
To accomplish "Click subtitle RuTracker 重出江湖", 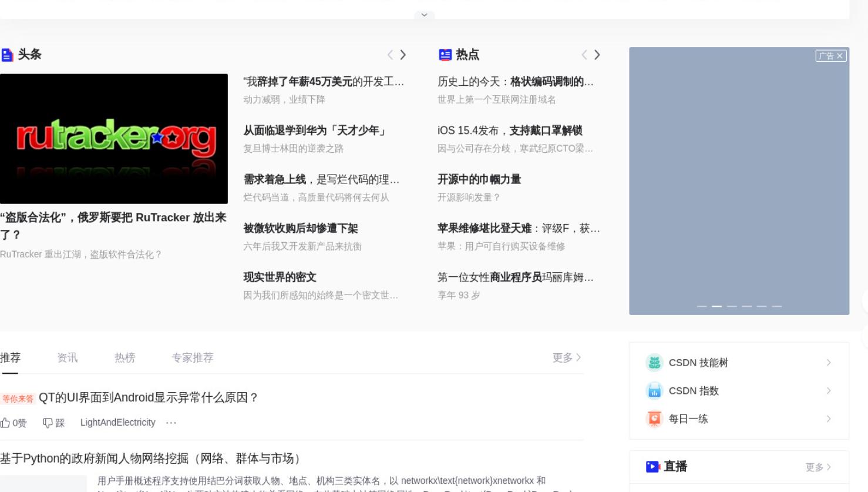I will pyautogui.click(x=80, y=255).
